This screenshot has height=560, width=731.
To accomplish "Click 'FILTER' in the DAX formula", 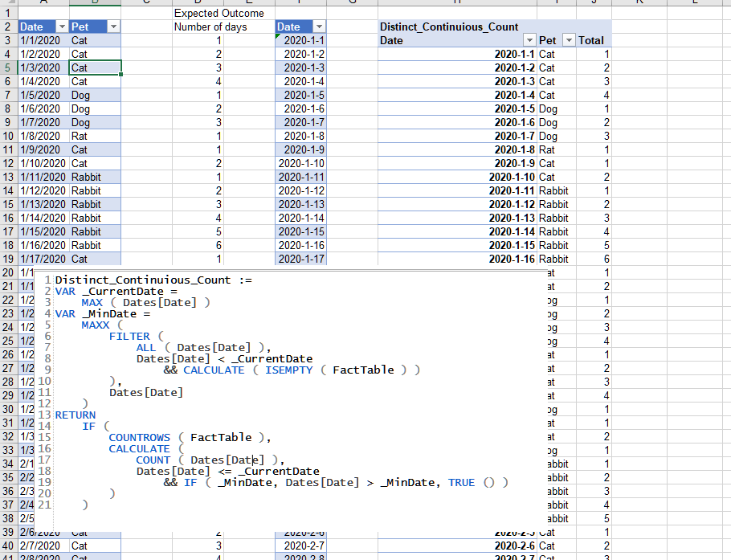I will click(x=129, y=336).
